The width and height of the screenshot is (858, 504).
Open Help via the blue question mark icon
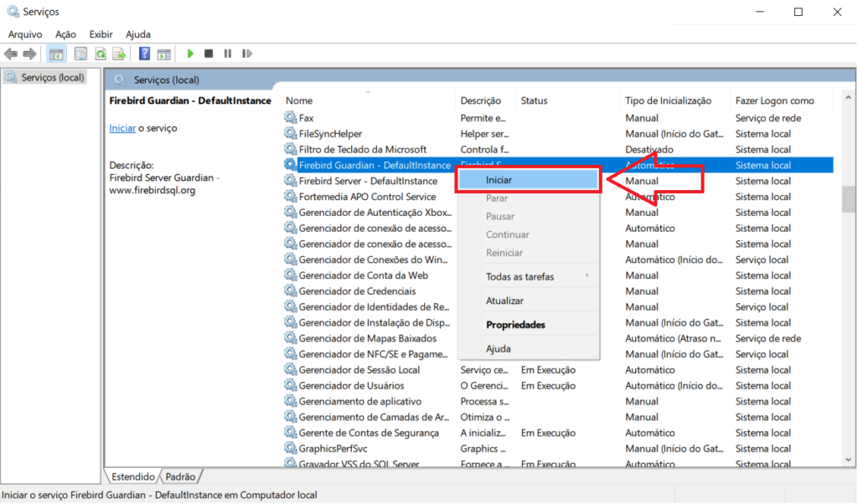(144, 54)
